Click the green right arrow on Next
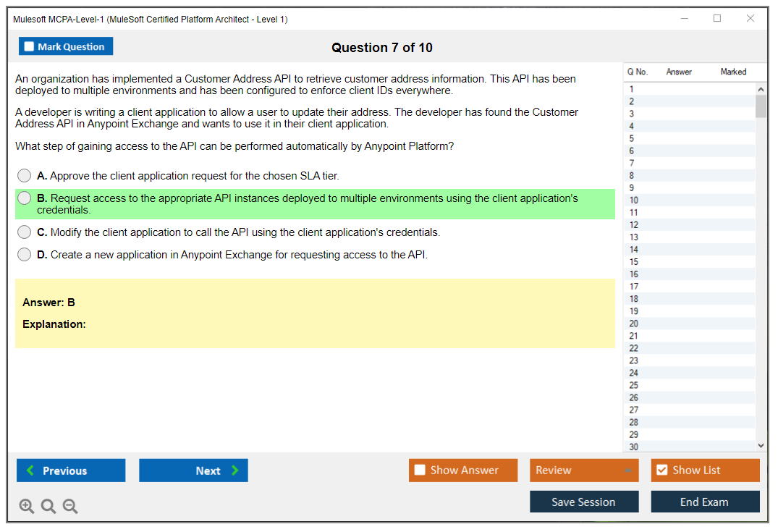The height and width of the screenshot is (532, 778). coord(234,470)
